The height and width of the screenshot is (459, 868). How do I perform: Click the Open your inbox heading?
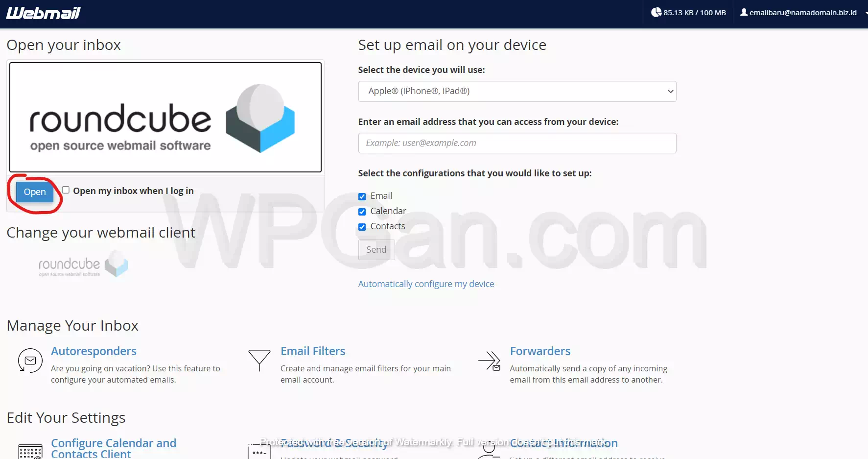[x=64, y=45]
